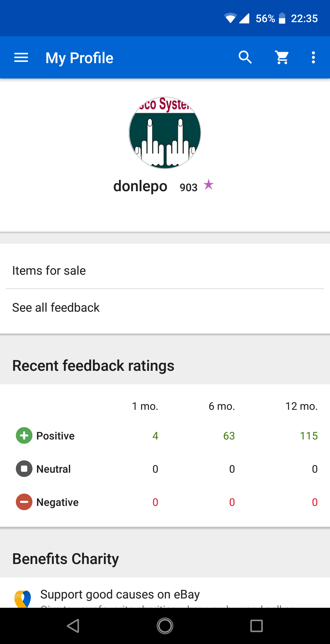Tap the red Negative minus icon
Screen dimensions: 330x644
click(x=24, y=502)
